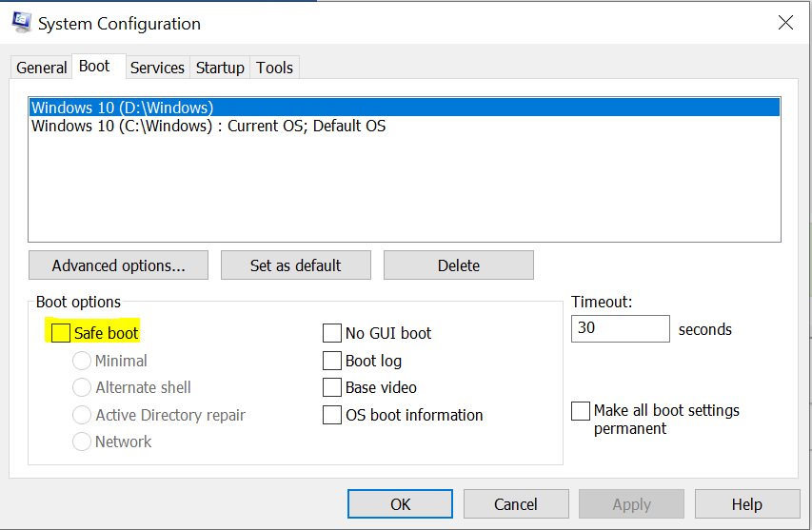Switch to the General tab
Image resolution: width=812 pixels, height=530 pixels.
click(x=42, y=68)
